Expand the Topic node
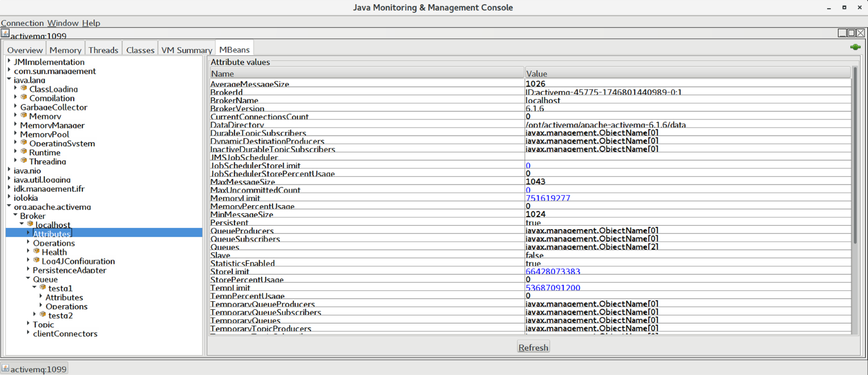Viewport: 868px width, 375px height. point(28,323)
